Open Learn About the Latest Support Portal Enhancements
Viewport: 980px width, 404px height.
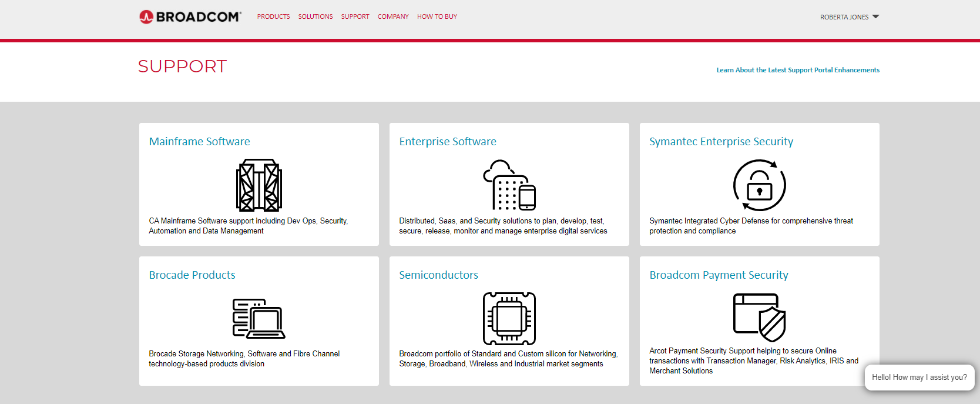coord(798,70)
